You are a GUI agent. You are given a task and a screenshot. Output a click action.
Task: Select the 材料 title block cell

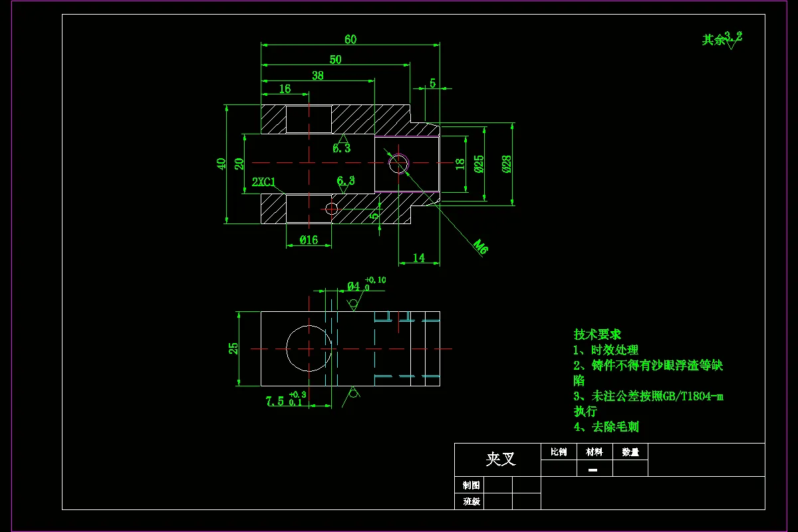click(594, 452)
